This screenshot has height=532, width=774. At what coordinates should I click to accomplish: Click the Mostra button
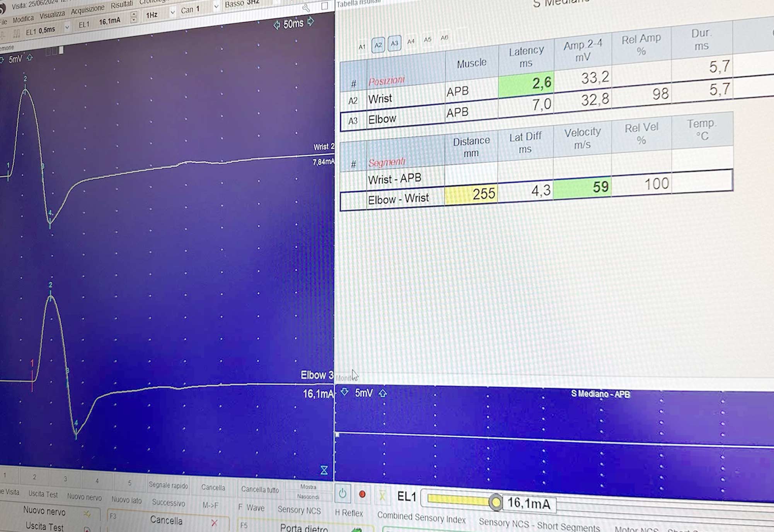point(308,487)
